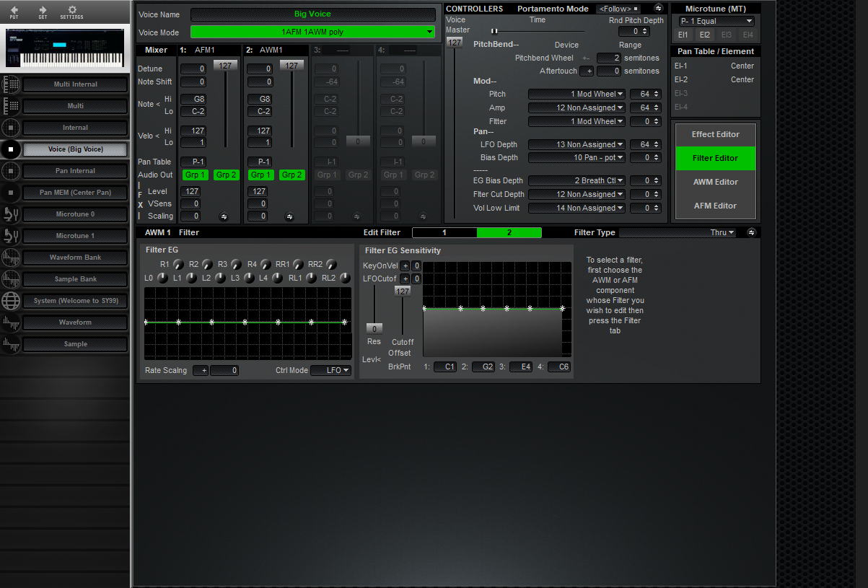This screenshot has height=588, width=868.
Task: Open the Sample list entry
Action: coord(76,344)
